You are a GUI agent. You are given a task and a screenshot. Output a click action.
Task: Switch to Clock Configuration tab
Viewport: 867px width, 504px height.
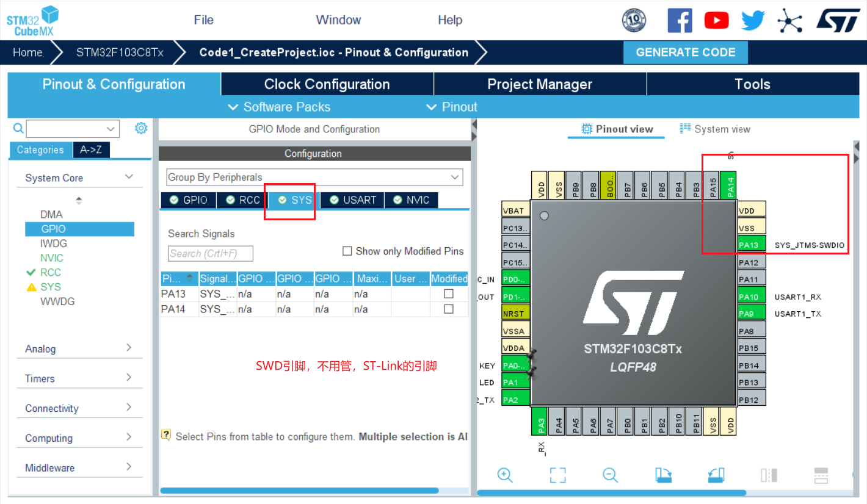tap(327, 84)
